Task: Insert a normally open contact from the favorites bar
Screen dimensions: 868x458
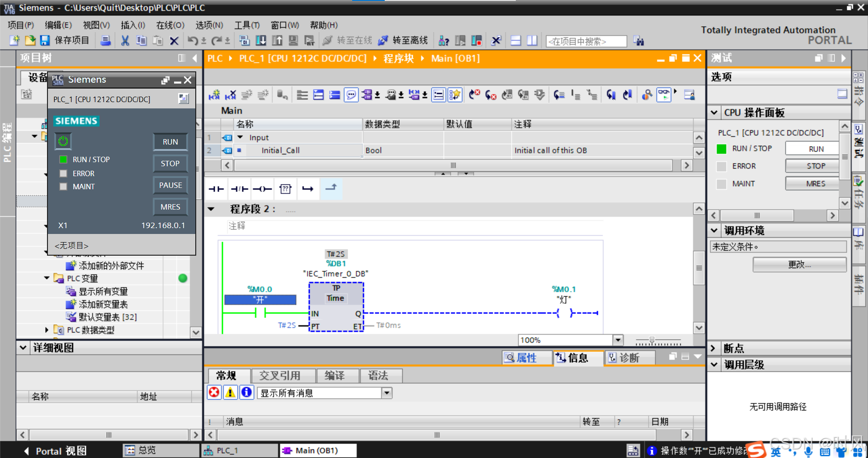Action: [x=217, y=189]
